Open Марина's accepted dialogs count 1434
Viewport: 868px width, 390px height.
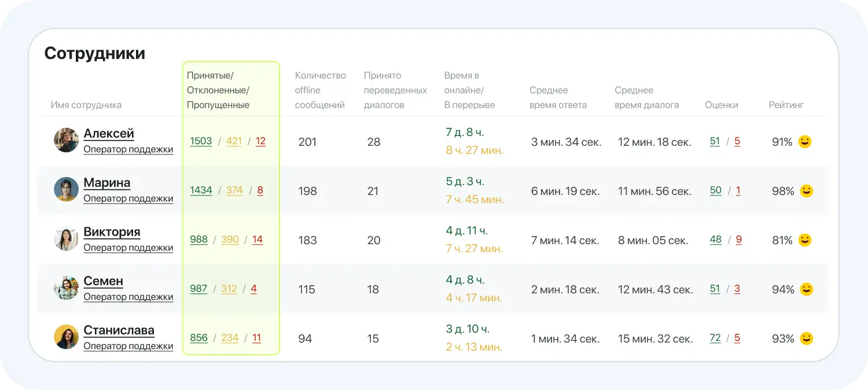click(201, 190)
